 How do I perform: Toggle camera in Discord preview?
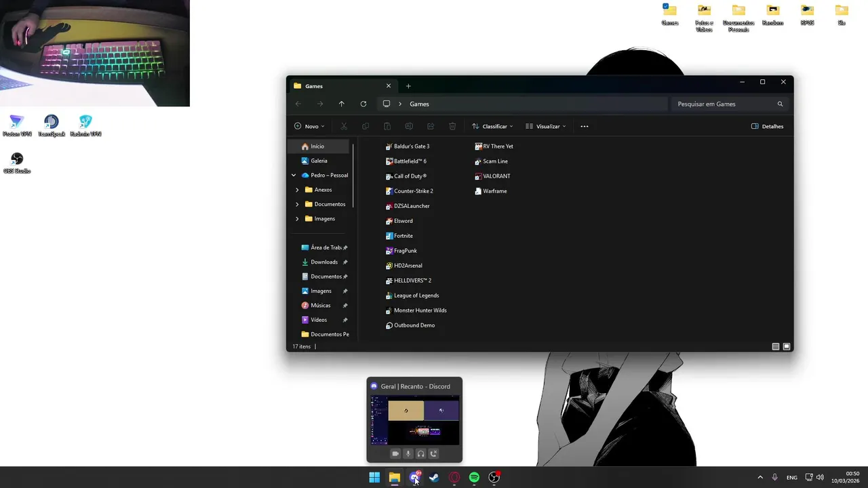[395, 454]
